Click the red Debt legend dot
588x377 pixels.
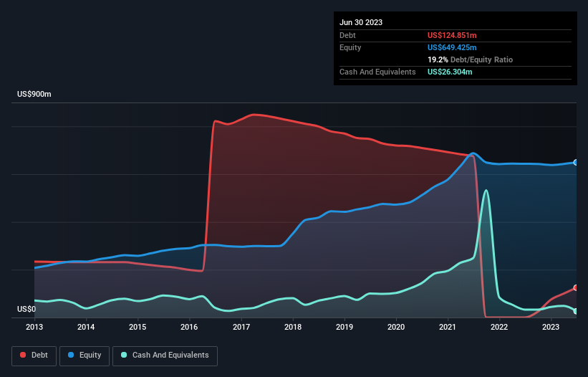click(x=24, y=355)
